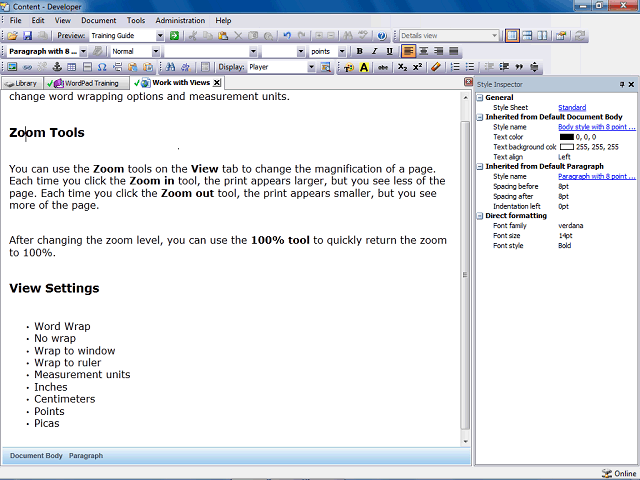Enable left text alignment
The width and height of the screenshot is (640, 480).
click(408, 51)
